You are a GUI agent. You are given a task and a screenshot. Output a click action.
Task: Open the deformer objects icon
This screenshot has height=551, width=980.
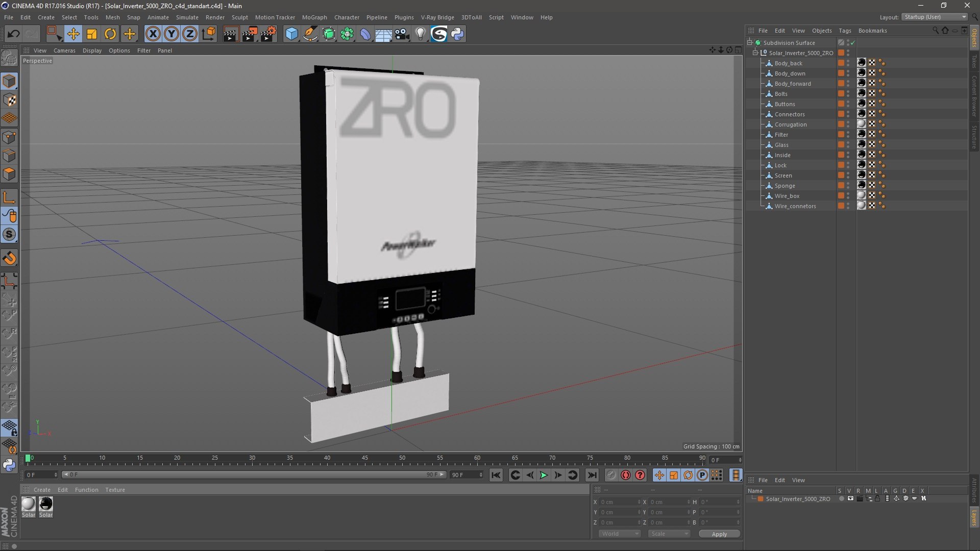[x=365, y=34]
